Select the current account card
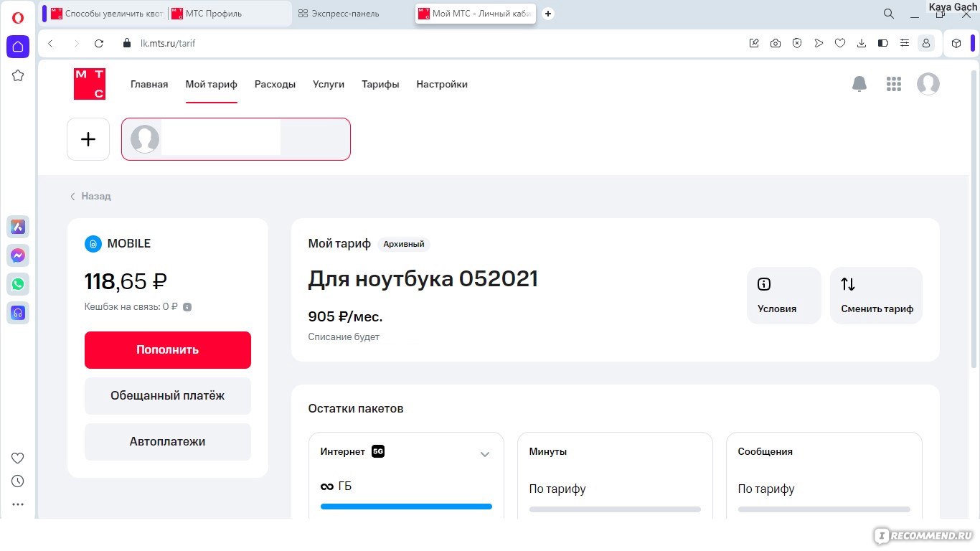Image resolution: width=980 pixels, height=551 pixels. pyautogui.click(x=236, y=139)
